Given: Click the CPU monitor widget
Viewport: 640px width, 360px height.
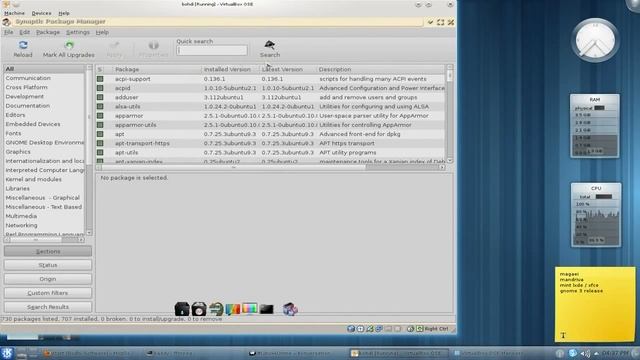Looking at the screenshot, I should (596, 215).
